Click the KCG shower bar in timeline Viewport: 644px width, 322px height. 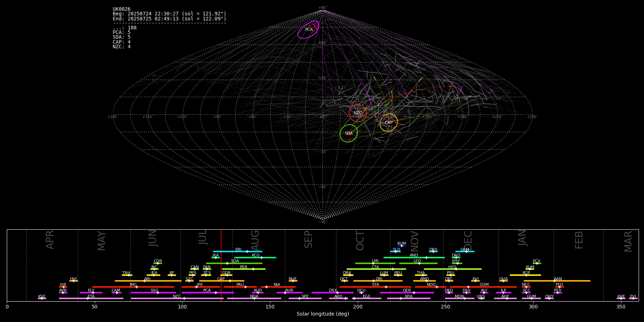point(255,257)
